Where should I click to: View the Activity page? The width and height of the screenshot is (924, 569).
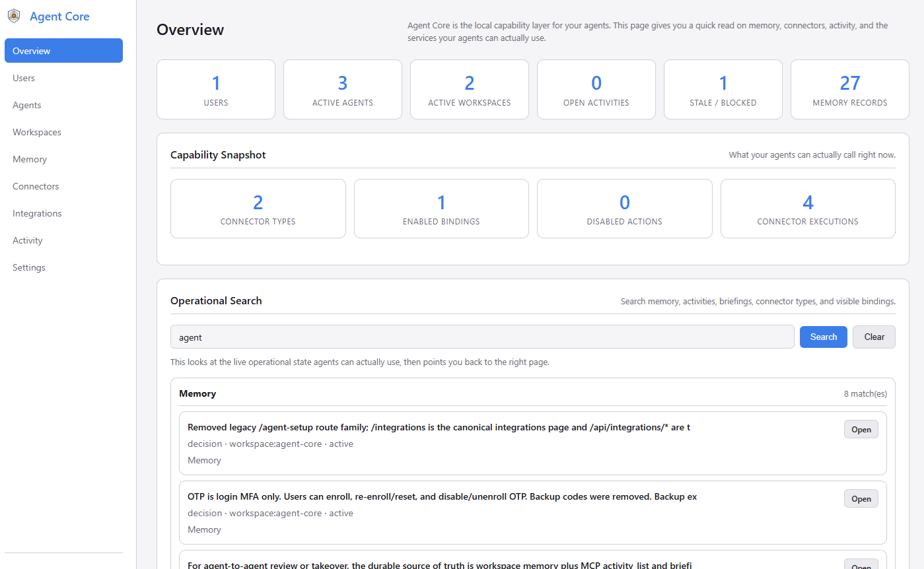63,240
